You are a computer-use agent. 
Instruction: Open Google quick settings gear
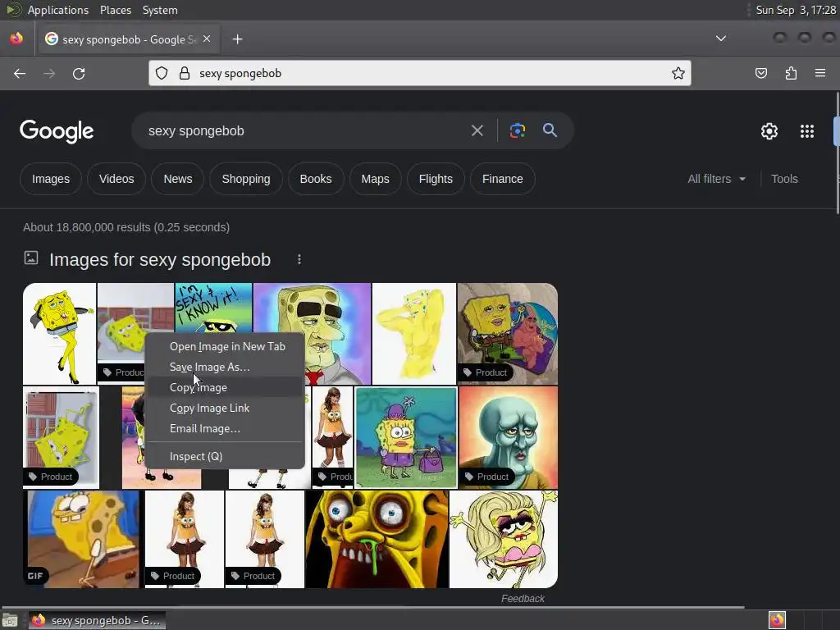tap(769, 131)
